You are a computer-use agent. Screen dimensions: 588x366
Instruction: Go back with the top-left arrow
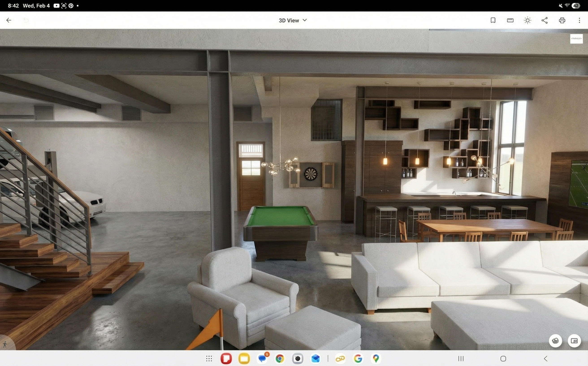pyautogui.click(x=9, y=20)
